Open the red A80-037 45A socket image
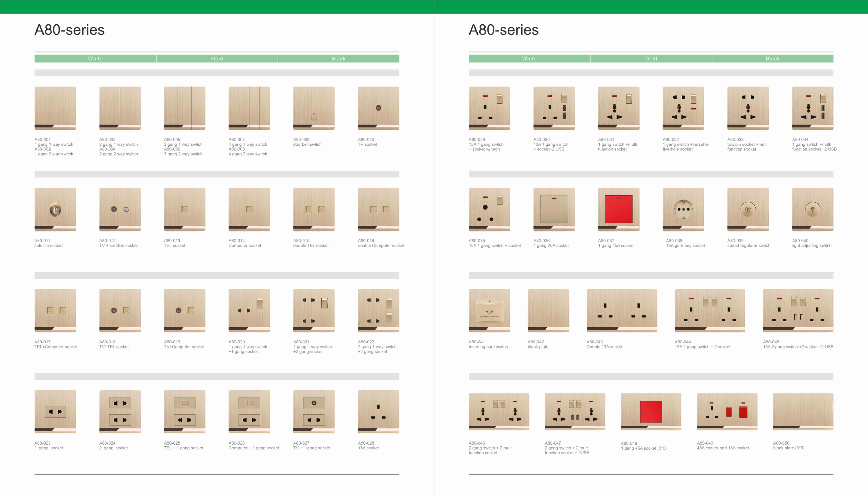 (x=619, y=209)
